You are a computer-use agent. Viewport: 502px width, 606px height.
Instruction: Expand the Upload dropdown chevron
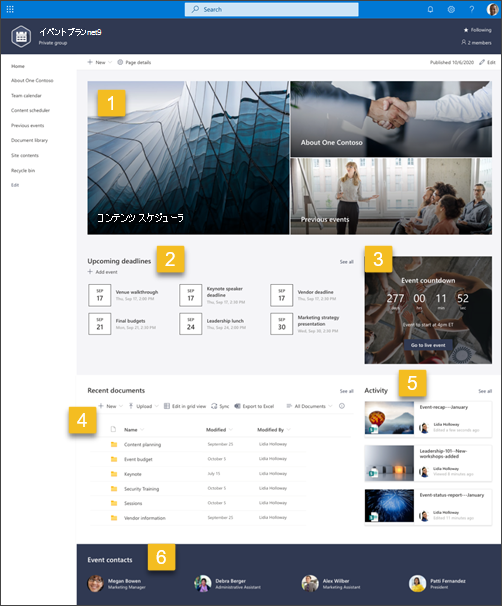point(157,406)
